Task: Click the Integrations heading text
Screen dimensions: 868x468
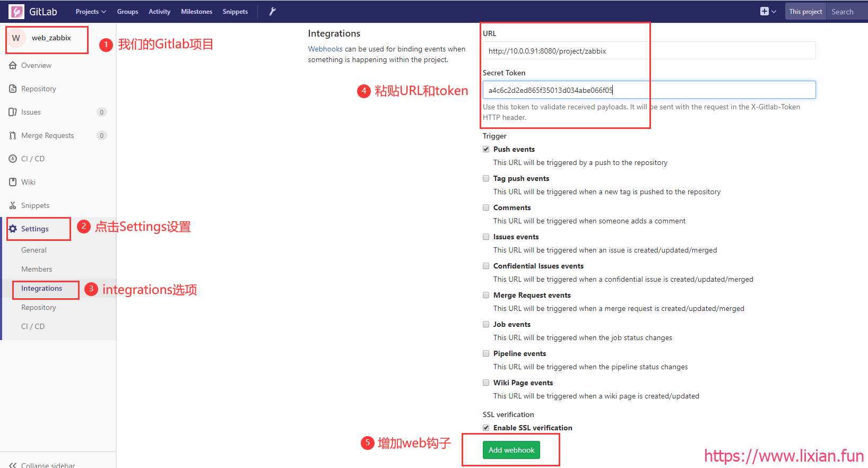Action: point(334,33)
